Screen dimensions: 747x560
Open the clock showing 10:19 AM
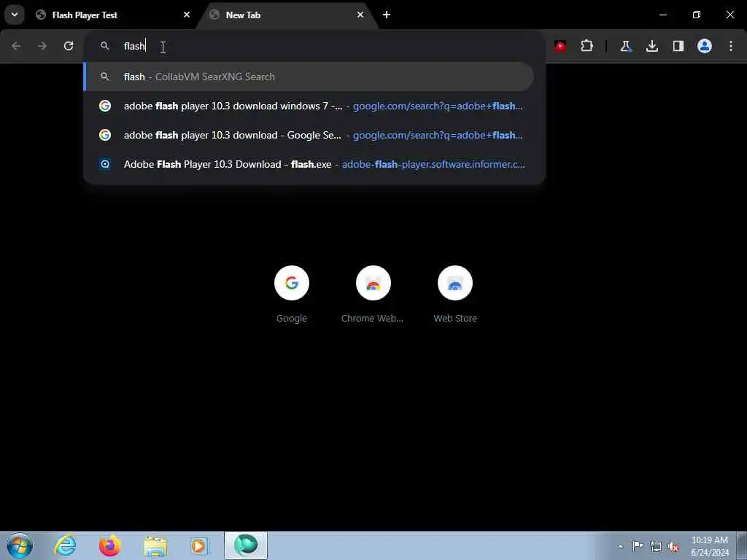point(710,546)
